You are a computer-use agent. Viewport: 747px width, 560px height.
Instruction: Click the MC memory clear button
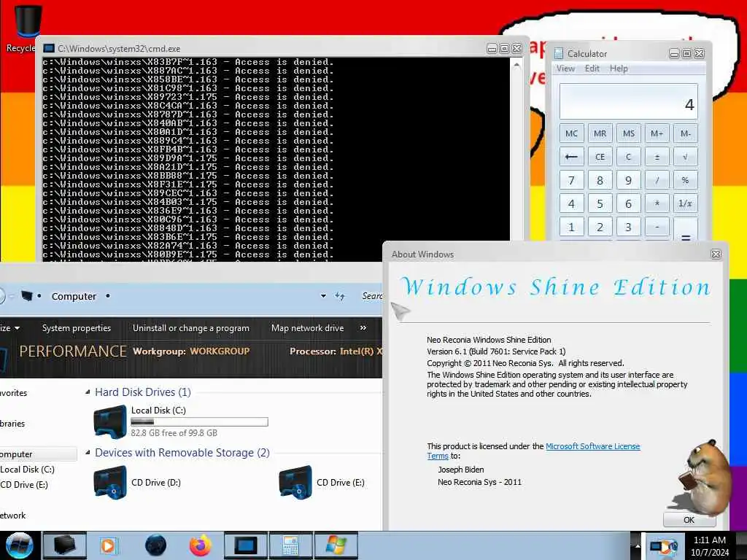[571, 133]
